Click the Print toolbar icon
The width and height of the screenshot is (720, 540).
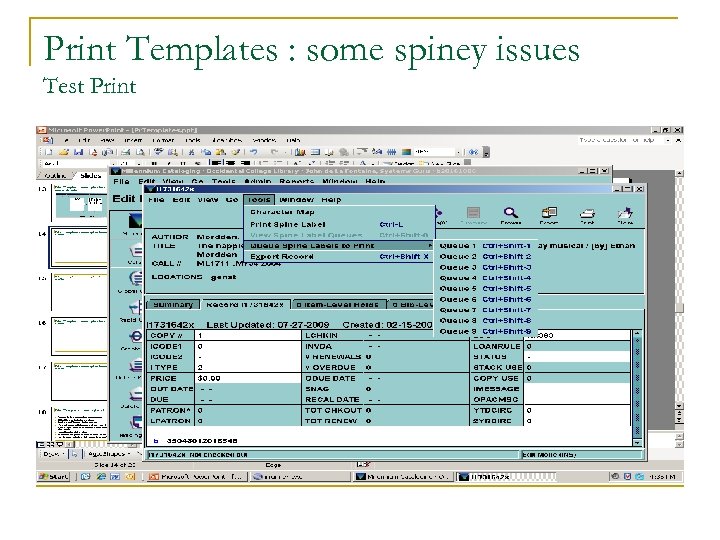pyautogui.click(x=587, y=215)
